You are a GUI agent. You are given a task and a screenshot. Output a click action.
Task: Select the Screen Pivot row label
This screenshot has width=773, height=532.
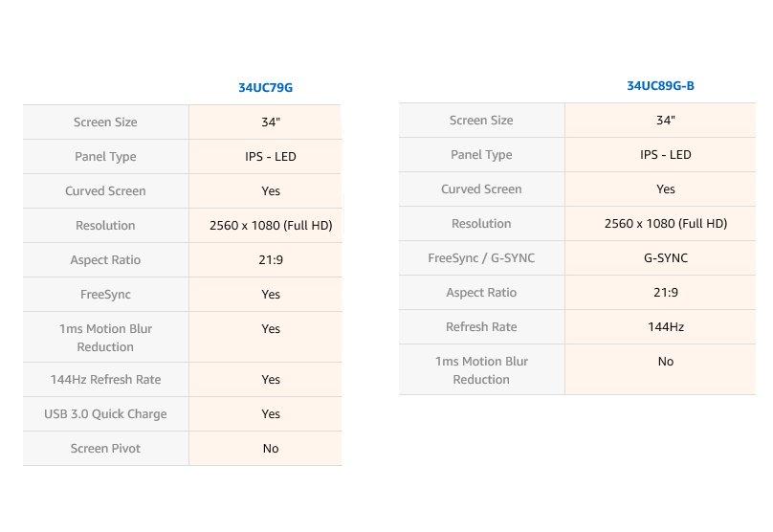(105, 449)
